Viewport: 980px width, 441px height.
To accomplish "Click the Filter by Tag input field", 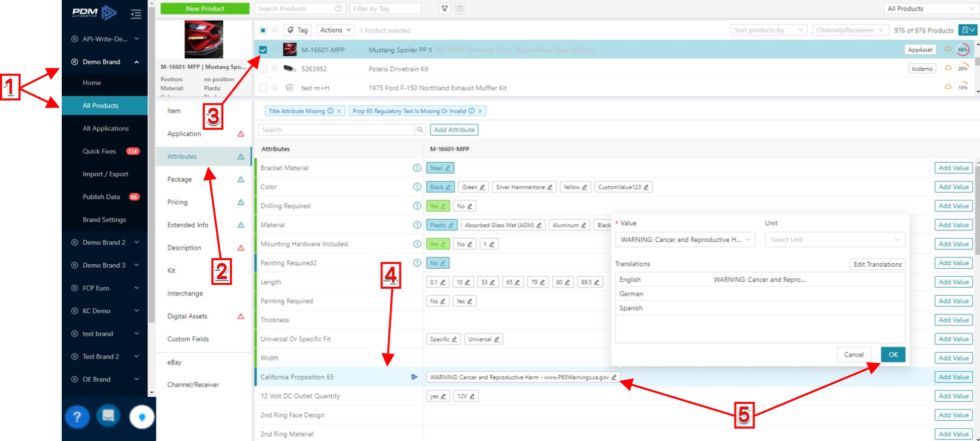I will pos(385,9).
